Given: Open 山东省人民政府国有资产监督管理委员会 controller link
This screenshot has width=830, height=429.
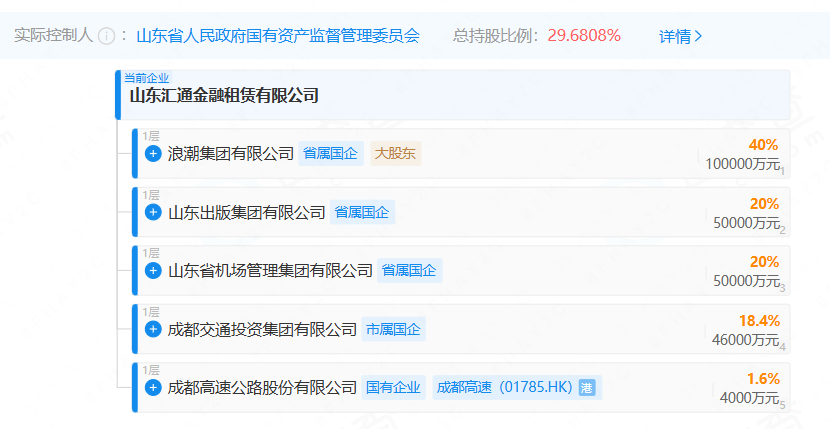Looking at the screenshot, I should pos(278,36).
